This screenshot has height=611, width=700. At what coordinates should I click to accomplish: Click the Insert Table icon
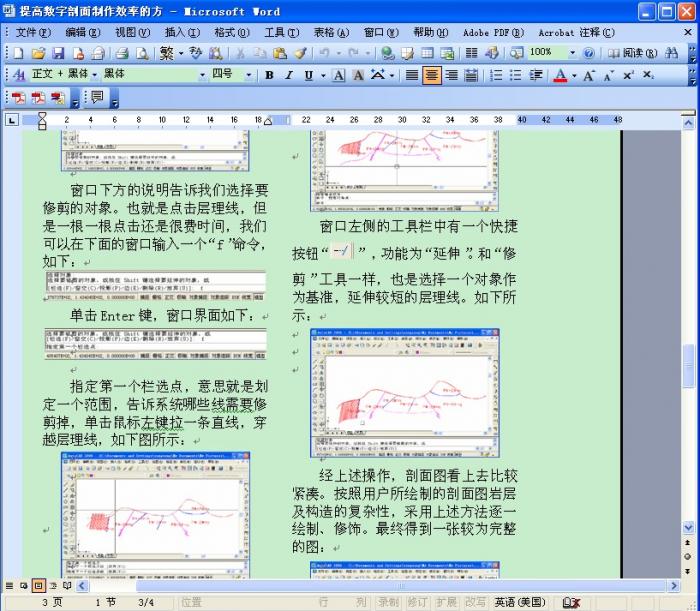(427, 53)
